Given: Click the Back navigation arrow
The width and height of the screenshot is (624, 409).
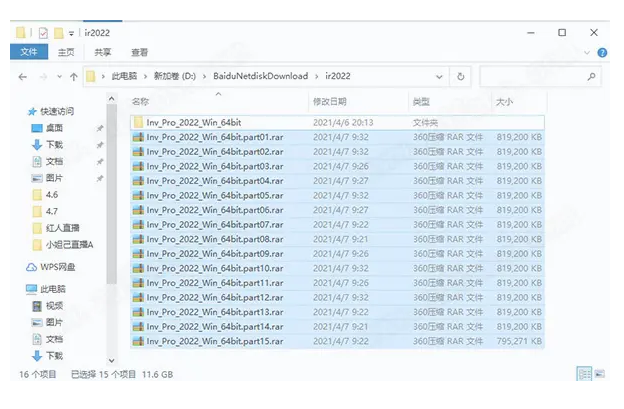Looking at the screenshot, I should point(23,77).
